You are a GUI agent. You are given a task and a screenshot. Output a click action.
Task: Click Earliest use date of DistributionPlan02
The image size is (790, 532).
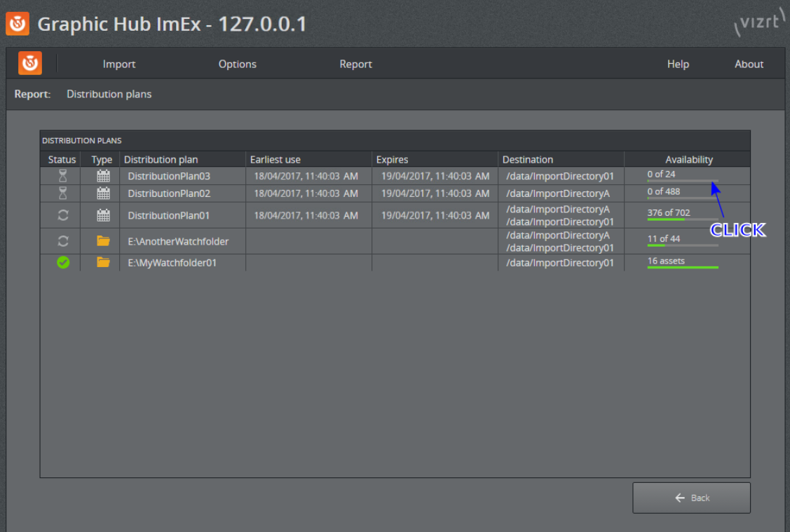coord(306,193)
